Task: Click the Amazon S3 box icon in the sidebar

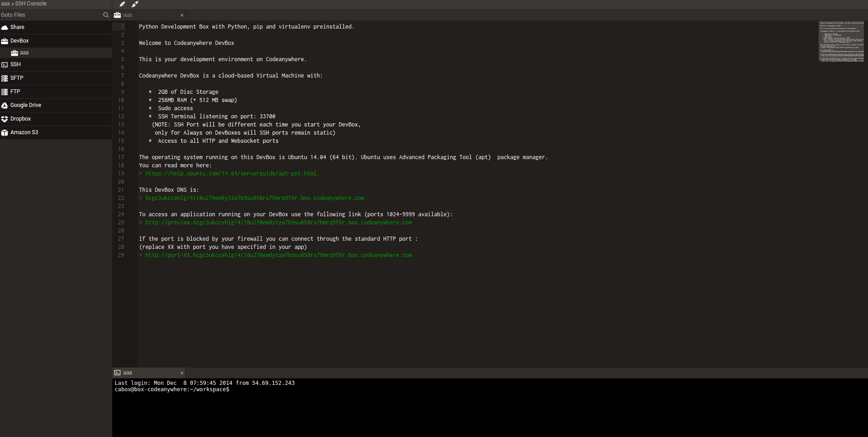Action: [x=5, y=133]
